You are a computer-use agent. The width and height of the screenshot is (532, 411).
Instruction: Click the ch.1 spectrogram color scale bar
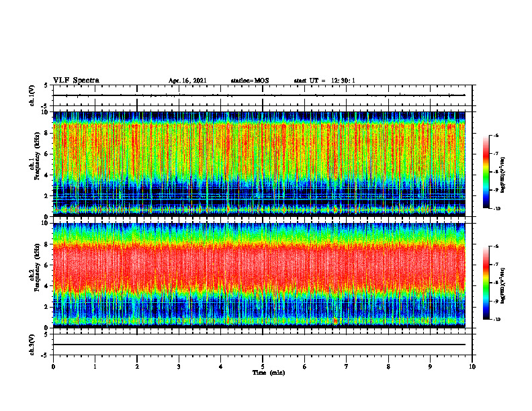point(486,172)
